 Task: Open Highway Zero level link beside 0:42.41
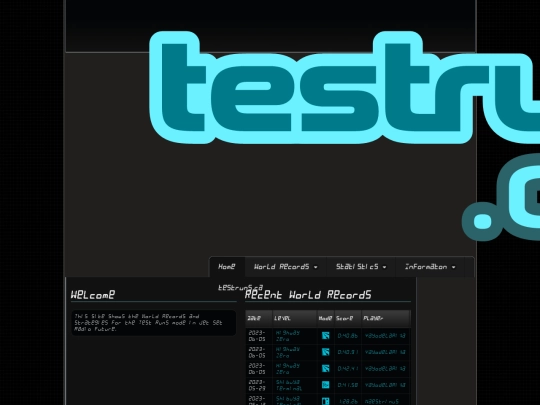click(x=288, y=368)
